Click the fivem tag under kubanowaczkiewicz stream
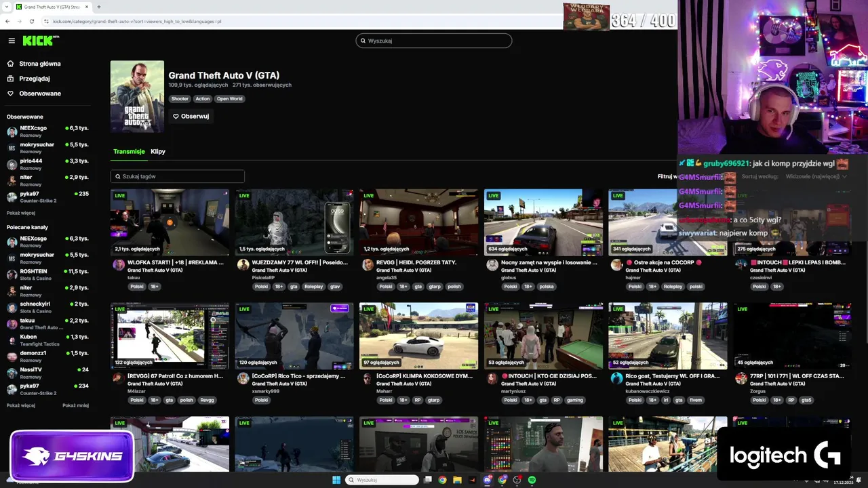This screenshot has width=868, height=488. pos(695,400)
